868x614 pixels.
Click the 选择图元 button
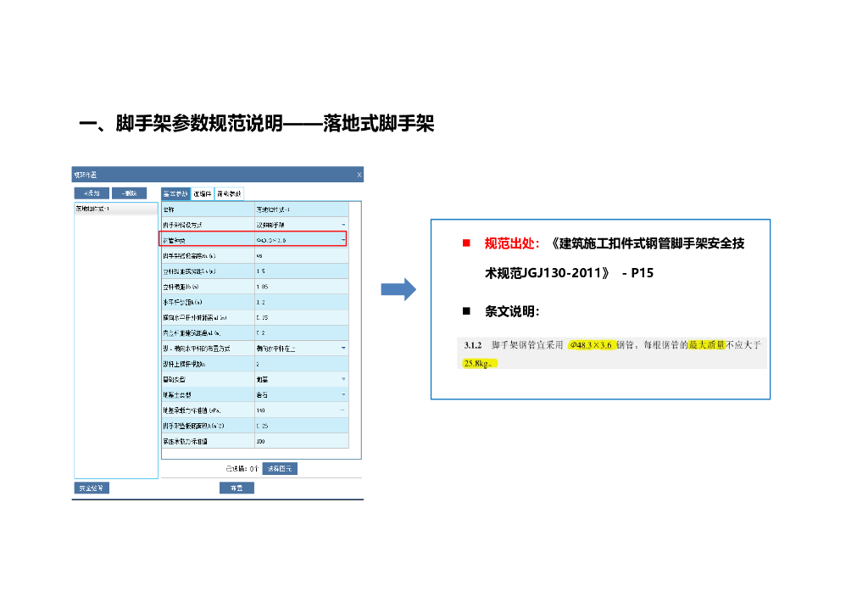pyautogui.click(x=280, y=468)
